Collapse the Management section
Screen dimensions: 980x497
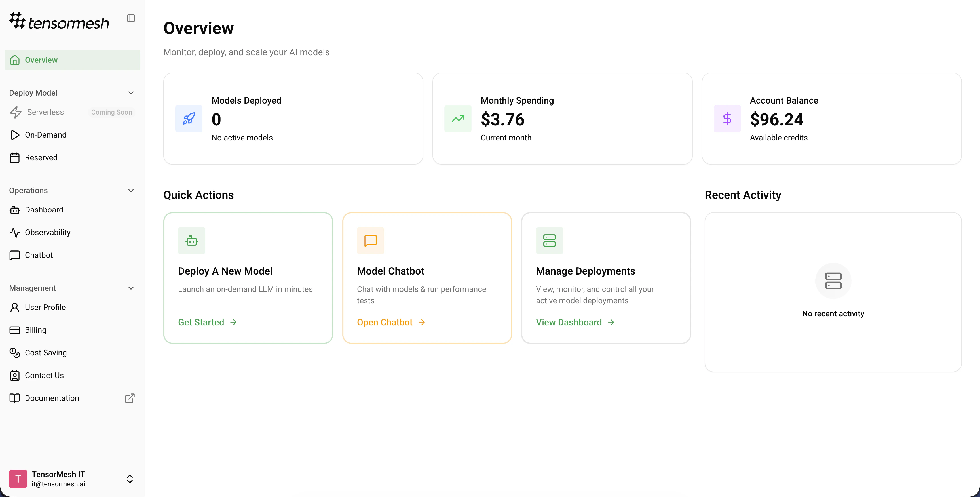[x=131, y=288]
